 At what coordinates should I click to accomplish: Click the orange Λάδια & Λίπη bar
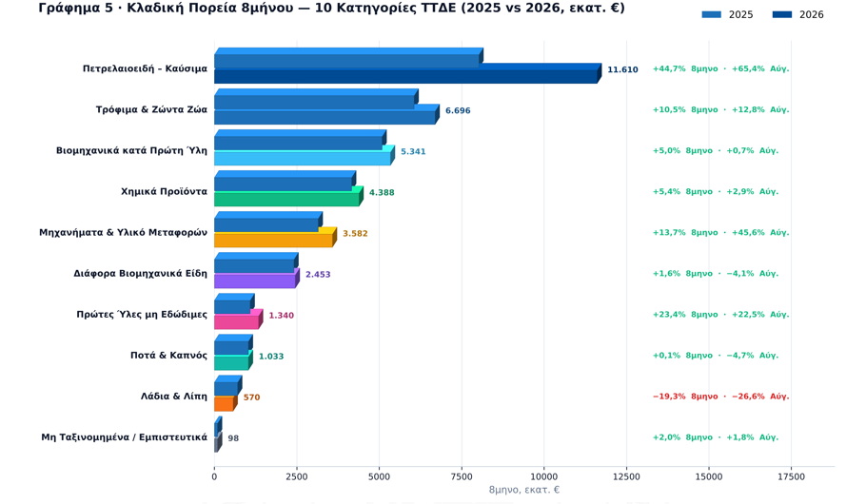(x=224, y=403)
